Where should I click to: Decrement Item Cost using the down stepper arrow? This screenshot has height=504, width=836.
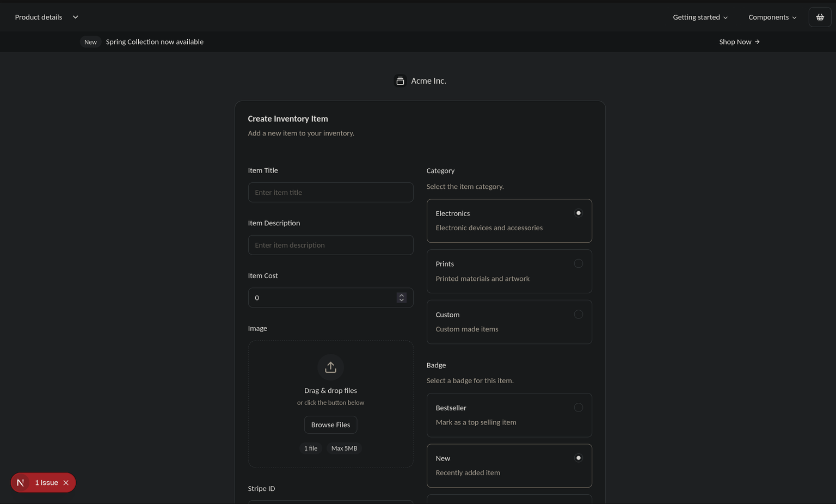[402, 300]
